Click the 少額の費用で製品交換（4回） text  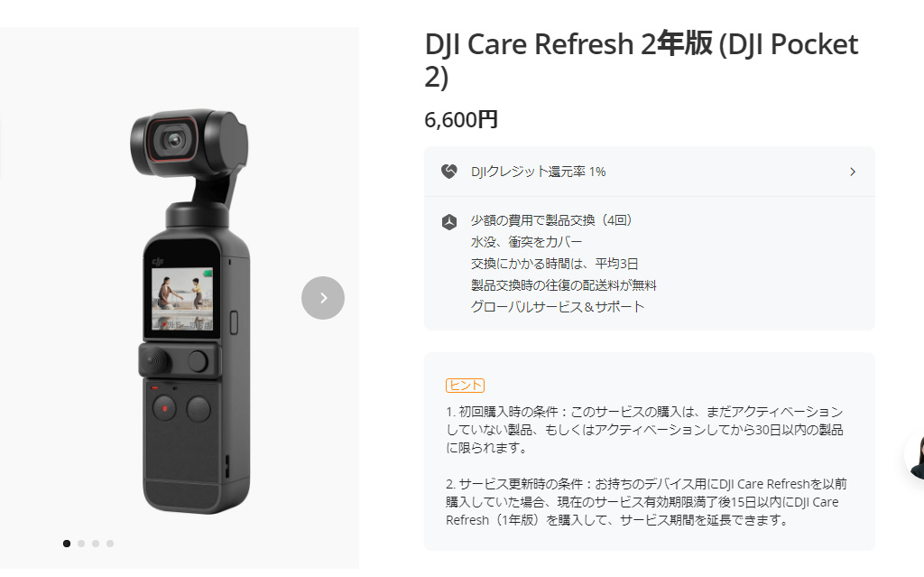coord(551,220)
